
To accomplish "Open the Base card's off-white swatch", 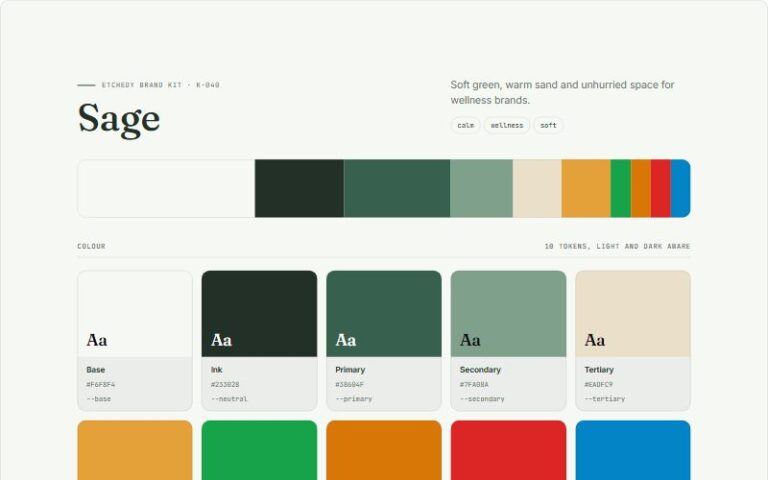I will click(135, 313).
